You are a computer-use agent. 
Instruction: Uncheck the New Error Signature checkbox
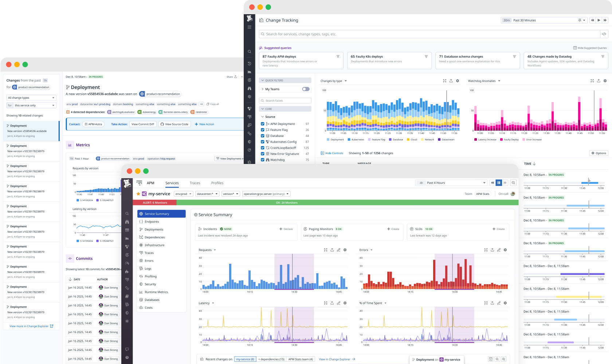tap(263, 154)
